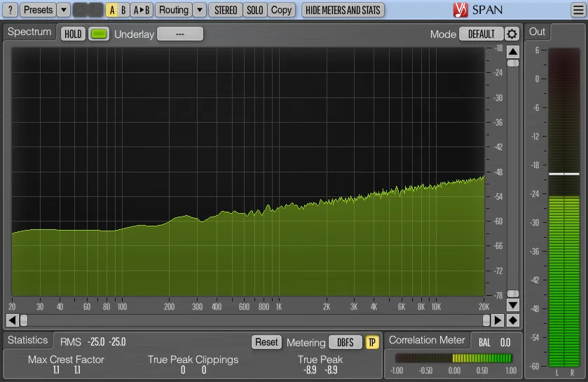Click the scroll left arrow under the spectrum
This screenshot has width=588, height=382.
click(12, 320)
